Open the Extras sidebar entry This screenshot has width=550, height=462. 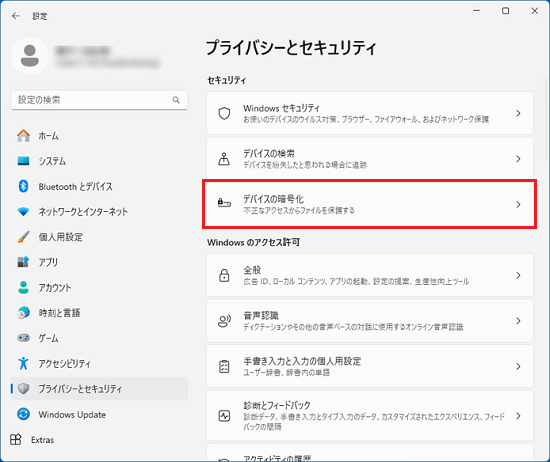100,440
